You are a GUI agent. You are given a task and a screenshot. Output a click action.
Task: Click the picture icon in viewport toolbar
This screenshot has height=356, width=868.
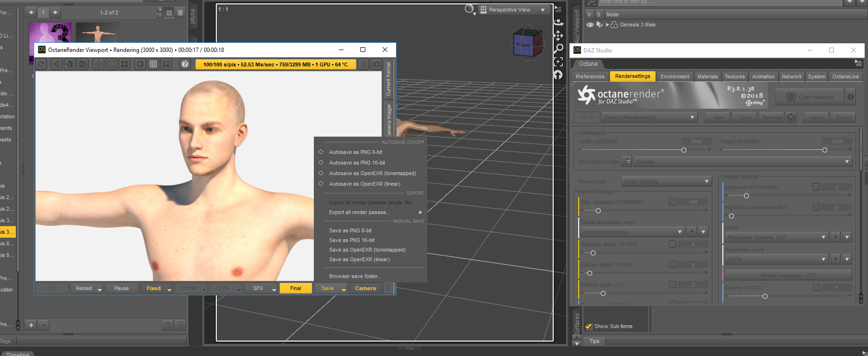point(166,64)
